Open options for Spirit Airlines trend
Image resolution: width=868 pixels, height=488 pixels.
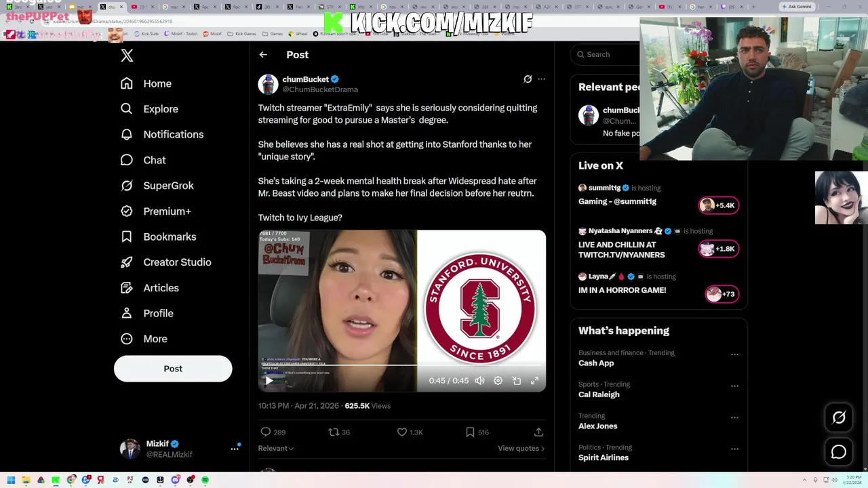click(734, 449)
